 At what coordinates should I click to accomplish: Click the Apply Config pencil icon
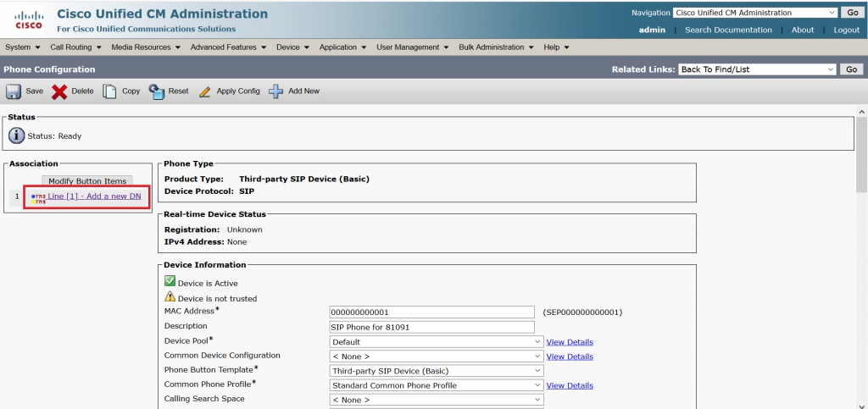pos(204,91)
